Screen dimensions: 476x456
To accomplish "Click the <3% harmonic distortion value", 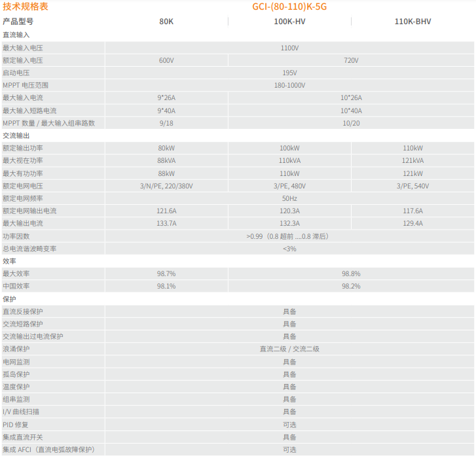I will click(289, 249).
